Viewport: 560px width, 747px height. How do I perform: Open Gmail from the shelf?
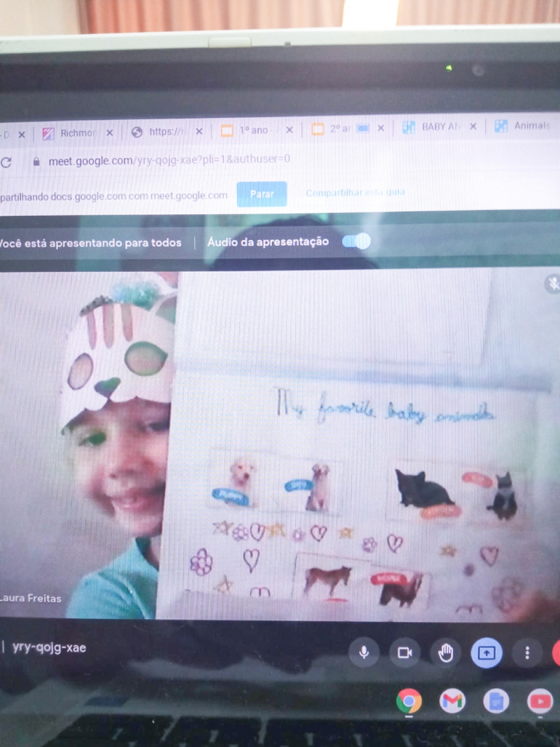pyautogui.click(x=452, y=701)
